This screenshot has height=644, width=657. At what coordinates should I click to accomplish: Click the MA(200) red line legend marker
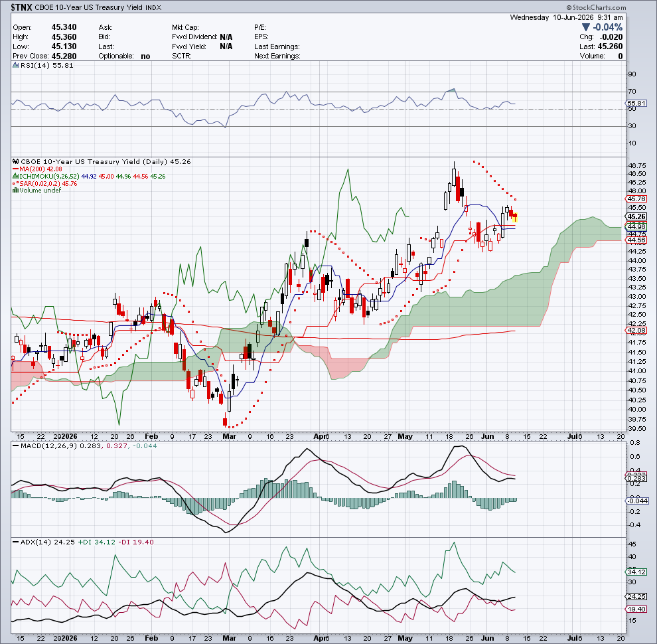15,169
